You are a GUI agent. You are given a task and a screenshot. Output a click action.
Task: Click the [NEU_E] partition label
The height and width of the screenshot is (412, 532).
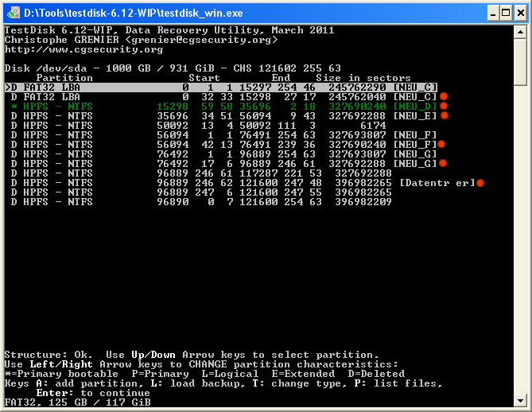(415, 116)
